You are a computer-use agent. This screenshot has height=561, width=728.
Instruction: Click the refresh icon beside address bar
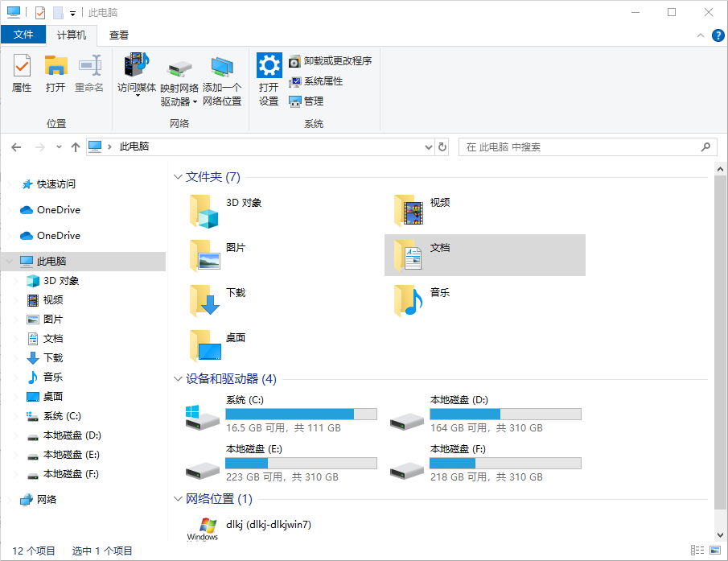pyautogui.click(x=442, y=146)
